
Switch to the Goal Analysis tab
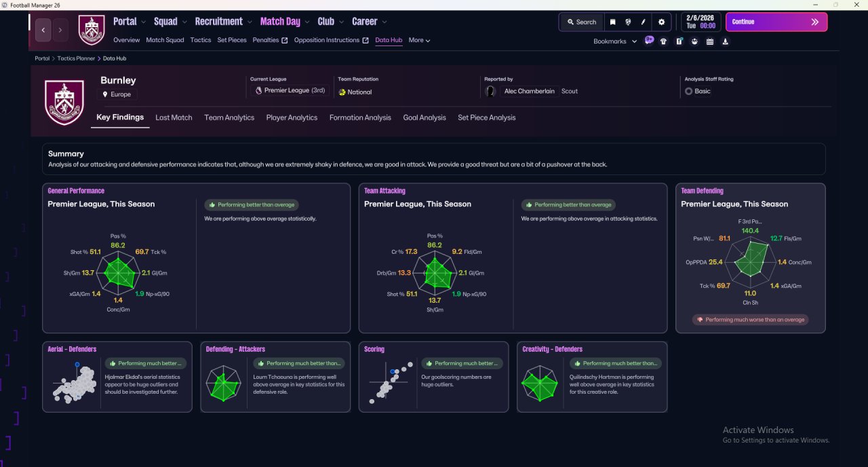425,117
